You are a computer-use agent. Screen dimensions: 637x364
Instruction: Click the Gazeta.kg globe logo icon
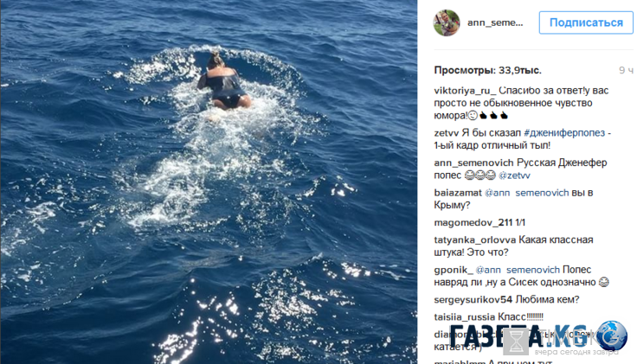point(612,335)
